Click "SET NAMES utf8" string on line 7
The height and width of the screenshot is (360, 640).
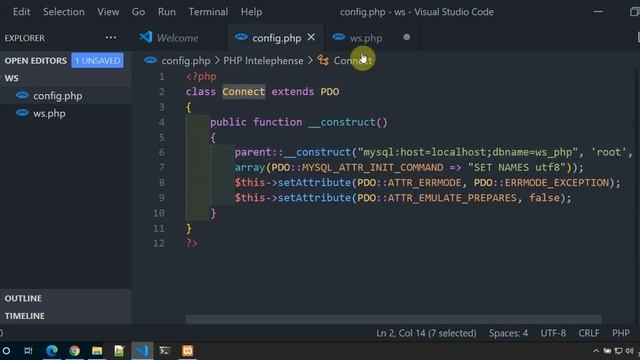(x=517, y=167)
